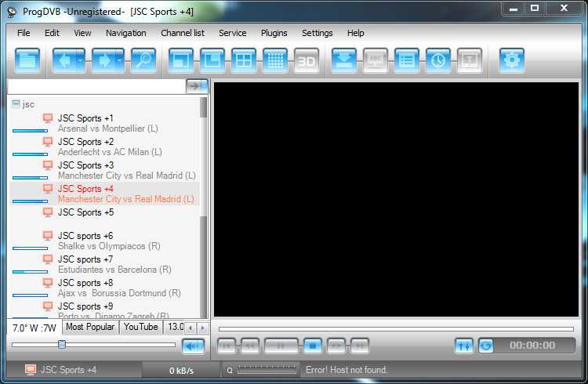The image size is (588, 384).
Task: Open the program guide list icon
Action: tap(407, 60)
